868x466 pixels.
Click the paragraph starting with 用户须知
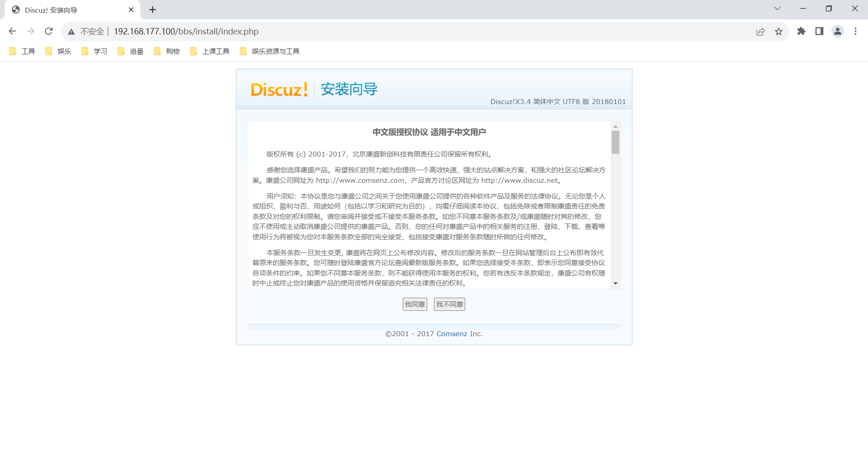point(429,217)
